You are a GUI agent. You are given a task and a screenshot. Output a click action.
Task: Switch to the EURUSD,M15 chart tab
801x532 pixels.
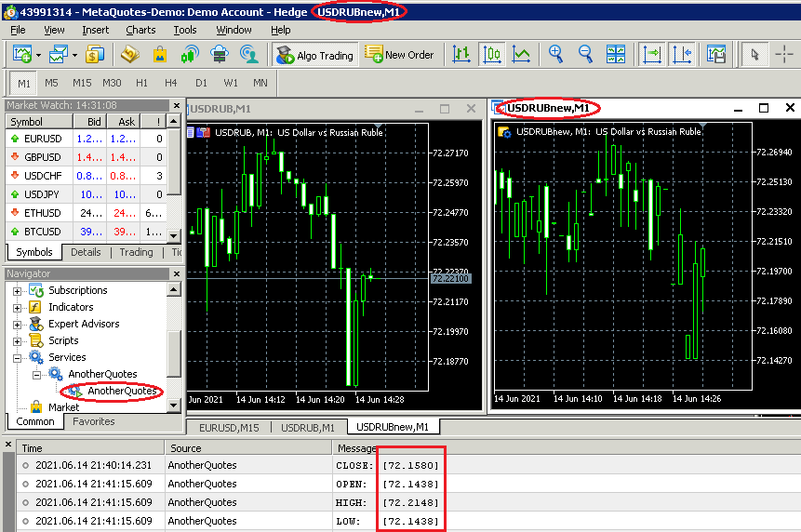229,428
